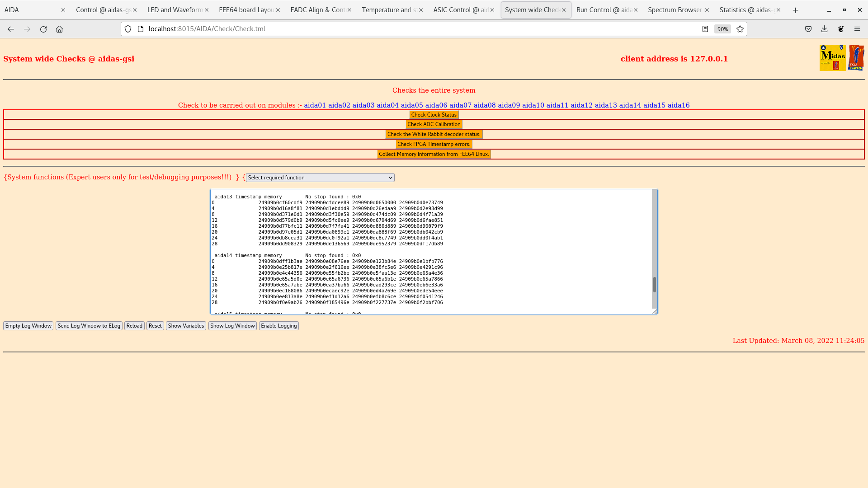Bookmark this page with star icon

740,29
